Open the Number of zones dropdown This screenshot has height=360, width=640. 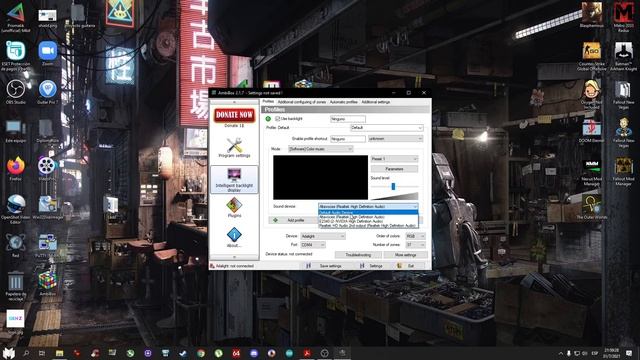pos(415,245)
